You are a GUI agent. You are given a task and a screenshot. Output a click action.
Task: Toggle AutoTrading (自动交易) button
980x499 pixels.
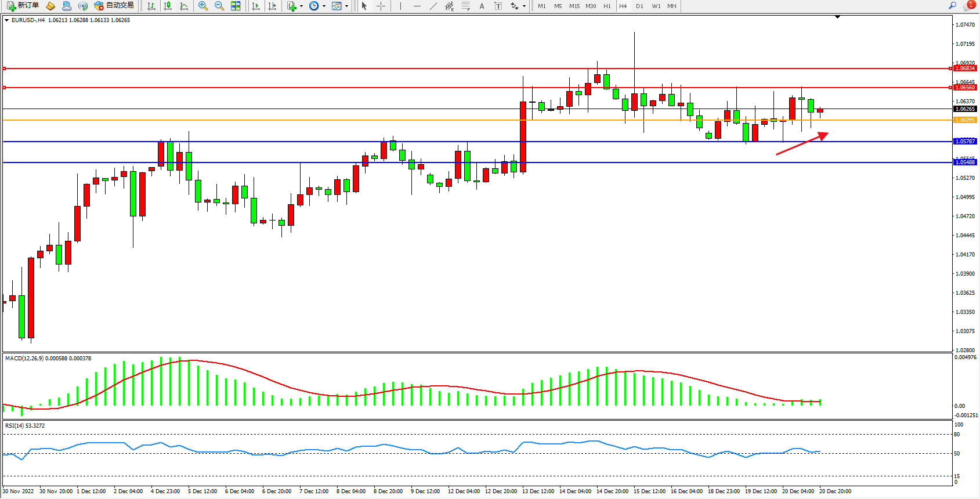tap(114, 6)
